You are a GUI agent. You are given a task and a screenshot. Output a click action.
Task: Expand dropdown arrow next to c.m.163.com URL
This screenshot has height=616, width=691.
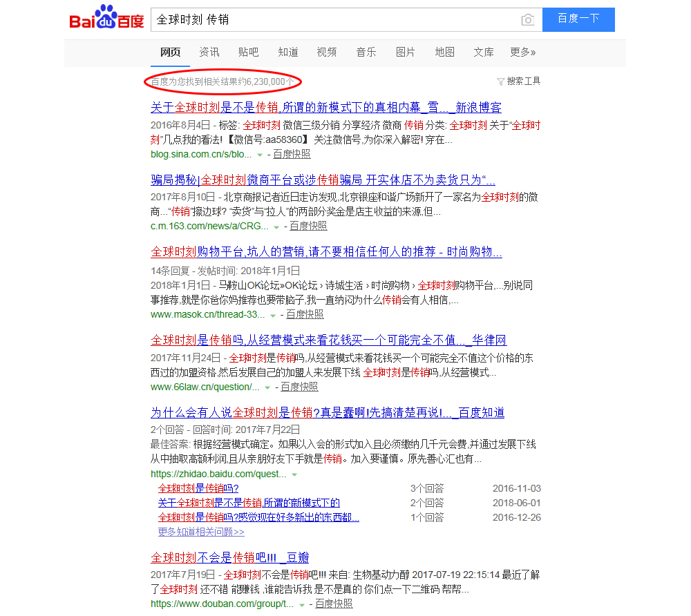tap(276, 227)
